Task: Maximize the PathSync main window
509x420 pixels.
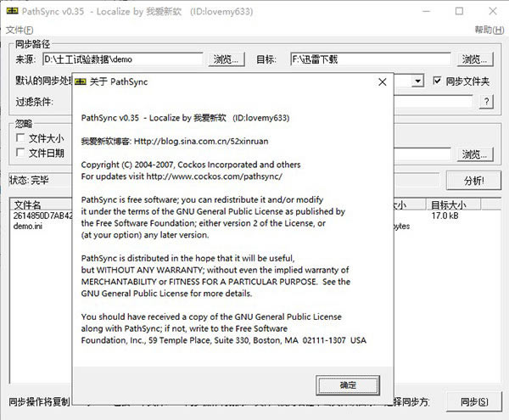Action: pyautogui.click(x=459, y=11)
